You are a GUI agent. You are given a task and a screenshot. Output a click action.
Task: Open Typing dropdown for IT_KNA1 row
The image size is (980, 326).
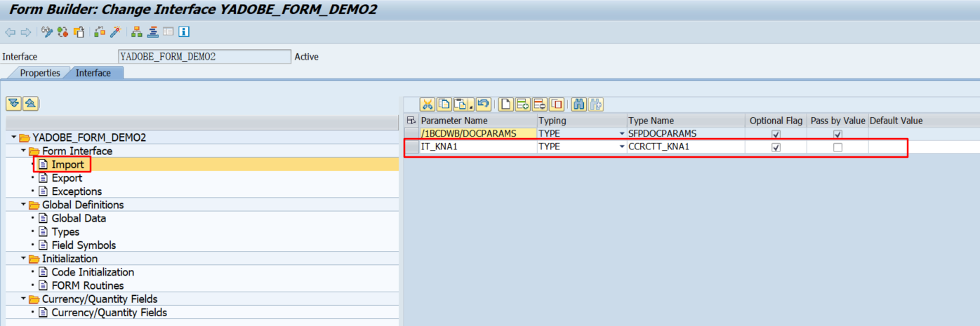coord(621,147)
